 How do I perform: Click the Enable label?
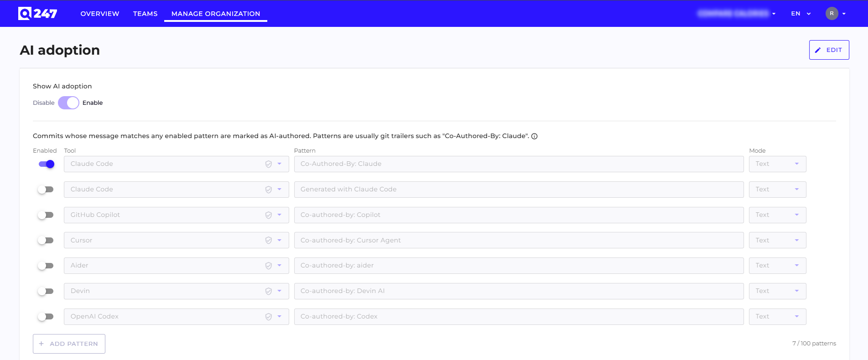tap(93, 103)
